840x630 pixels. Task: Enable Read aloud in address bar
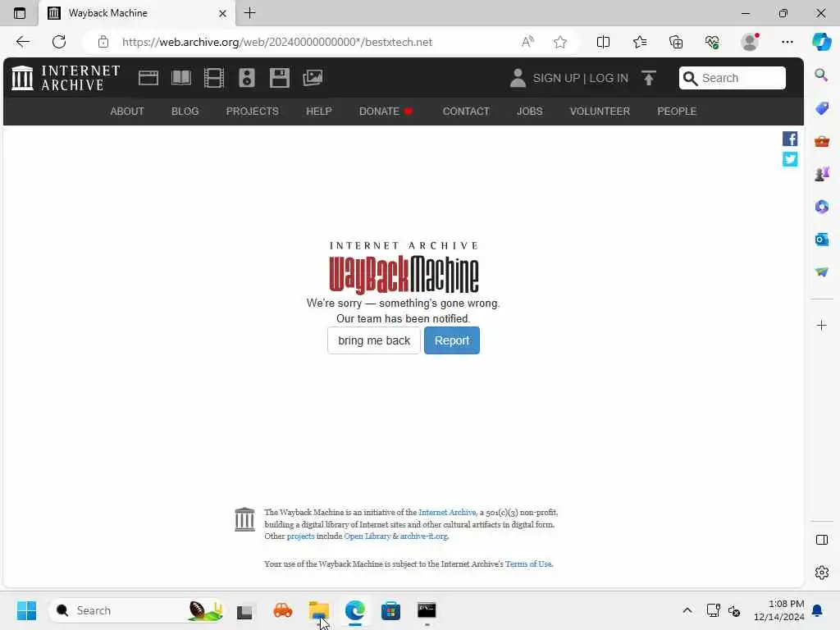(x=527, y=42)
